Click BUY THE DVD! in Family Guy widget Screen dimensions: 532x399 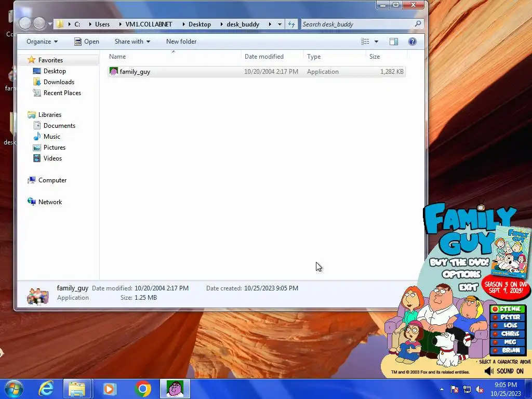click(x=459, y=262)
